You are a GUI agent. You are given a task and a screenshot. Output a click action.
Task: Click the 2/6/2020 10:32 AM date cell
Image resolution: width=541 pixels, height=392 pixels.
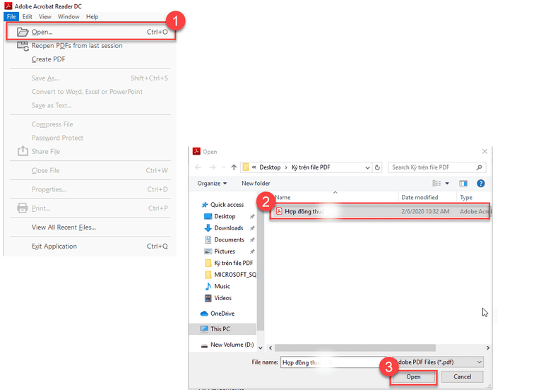(x=425, y=211)
